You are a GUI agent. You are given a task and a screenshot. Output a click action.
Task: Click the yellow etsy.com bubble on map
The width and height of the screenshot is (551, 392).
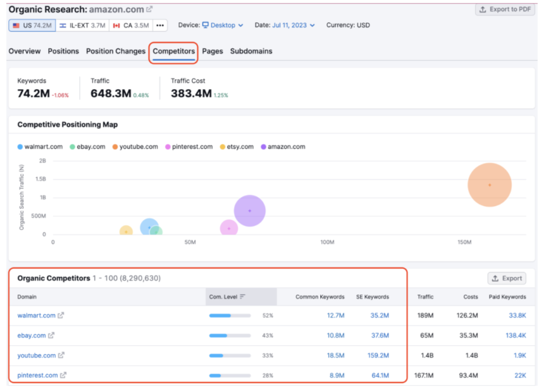126,230
